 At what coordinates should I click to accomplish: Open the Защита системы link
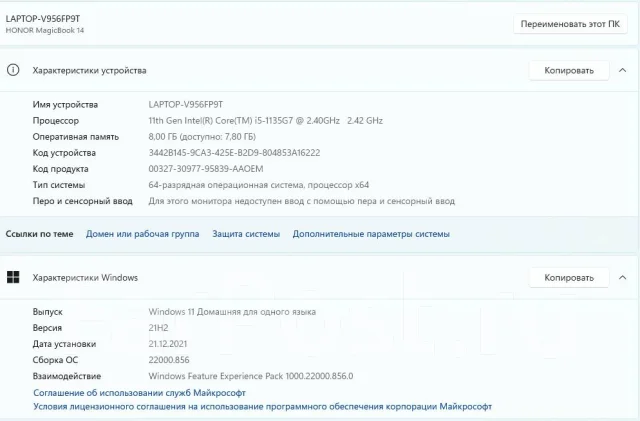coord(246,234)
